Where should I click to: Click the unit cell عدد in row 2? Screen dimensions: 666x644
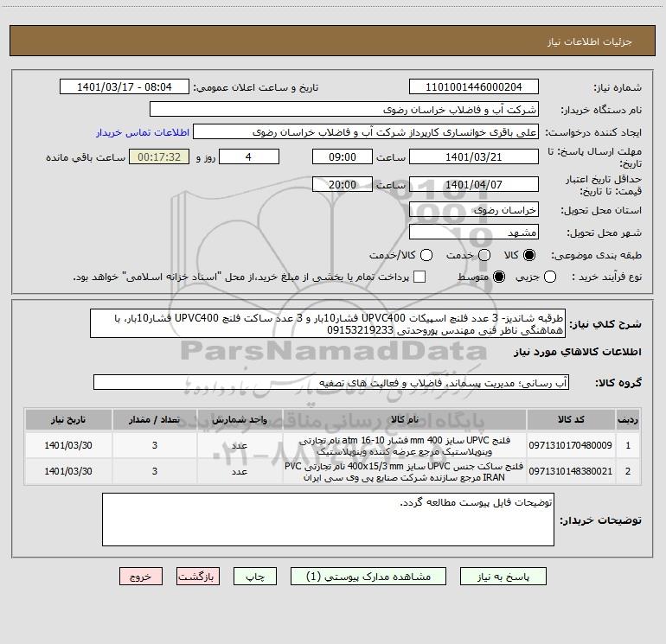tap(240, 471)
